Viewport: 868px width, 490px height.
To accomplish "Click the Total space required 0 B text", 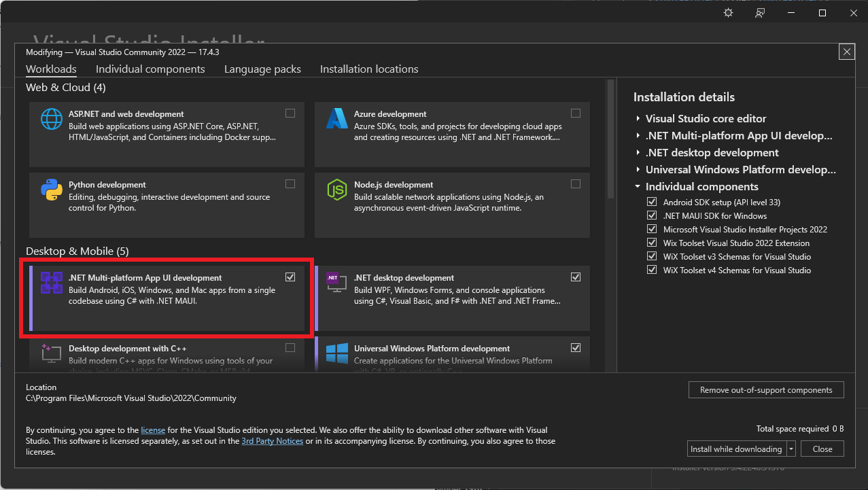I will click(x=800, y=429).
